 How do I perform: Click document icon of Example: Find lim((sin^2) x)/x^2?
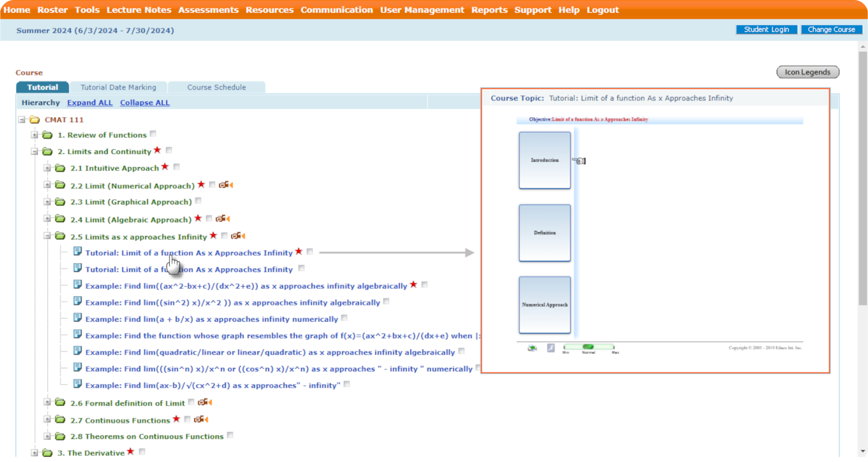[x=78, y=301]
